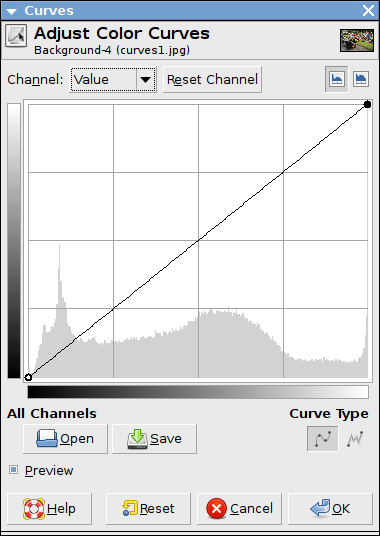The height and width of the screenshot is (536, 380).
Task: Choose the freehand curve type icon
Action: click(x=355, y=439)
